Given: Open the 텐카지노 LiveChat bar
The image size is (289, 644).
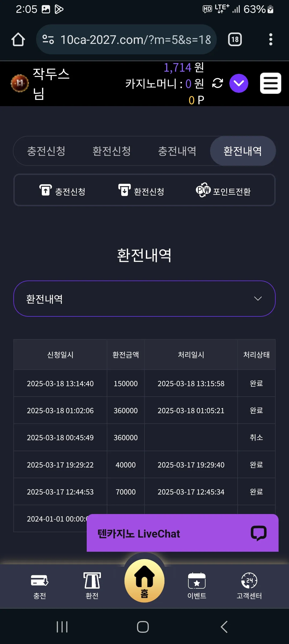Looking at the screenshot, I should click(182, 533).
